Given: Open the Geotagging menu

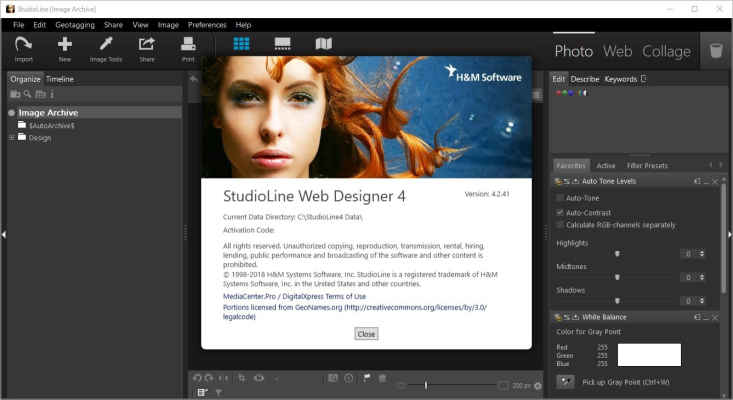Looking at the screenshot, I should (75, 25).
